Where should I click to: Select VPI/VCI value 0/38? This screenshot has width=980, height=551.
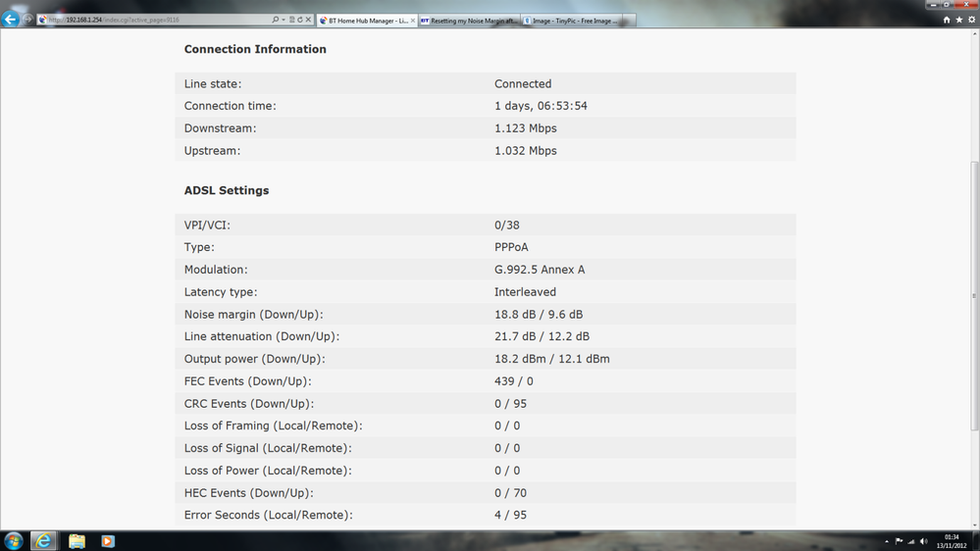(507, 225)
